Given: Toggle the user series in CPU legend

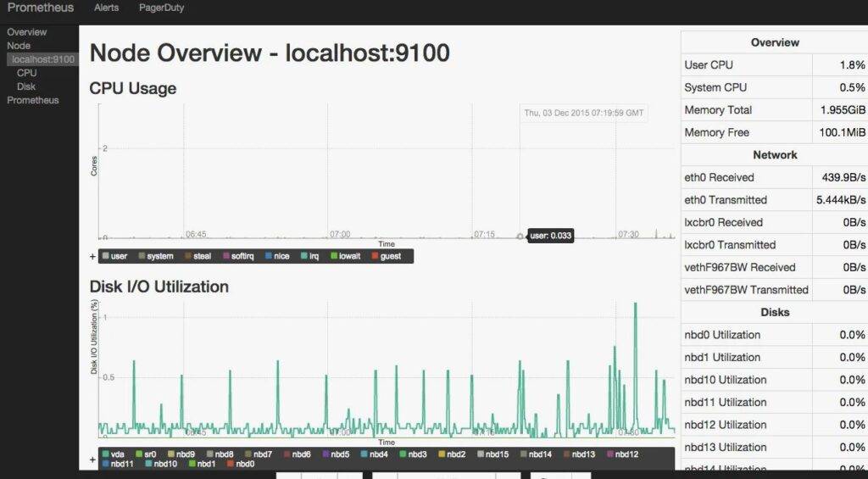Looking at the screenshot, I should click(114, 256).
